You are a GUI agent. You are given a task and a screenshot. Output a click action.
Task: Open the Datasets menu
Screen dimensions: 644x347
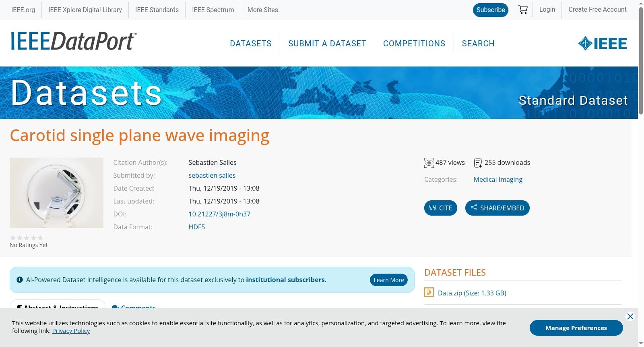251,44
